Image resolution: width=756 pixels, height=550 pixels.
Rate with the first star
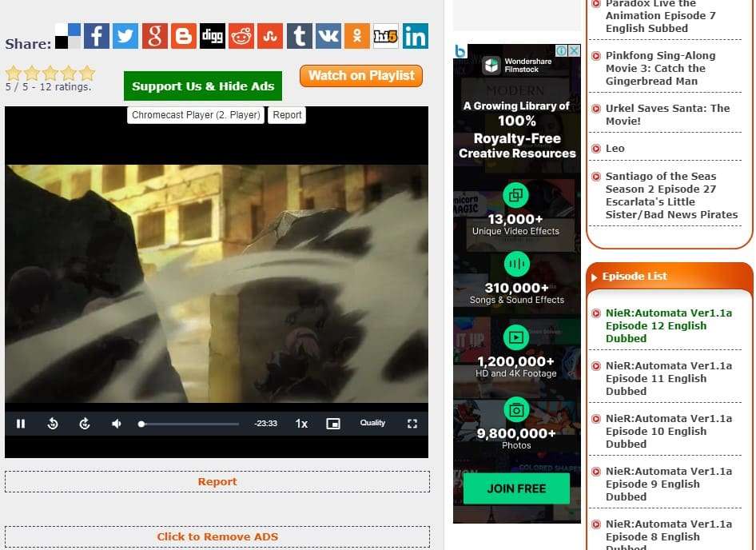pos(14,73)
